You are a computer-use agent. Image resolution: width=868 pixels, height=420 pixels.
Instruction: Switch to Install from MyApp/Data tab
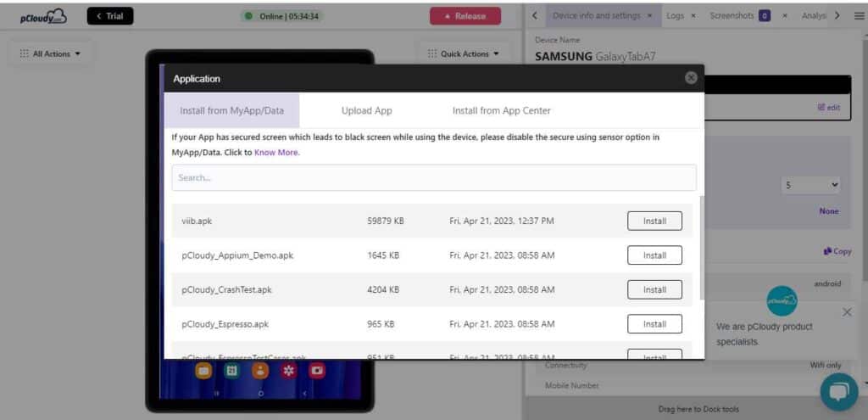point(231,111)
